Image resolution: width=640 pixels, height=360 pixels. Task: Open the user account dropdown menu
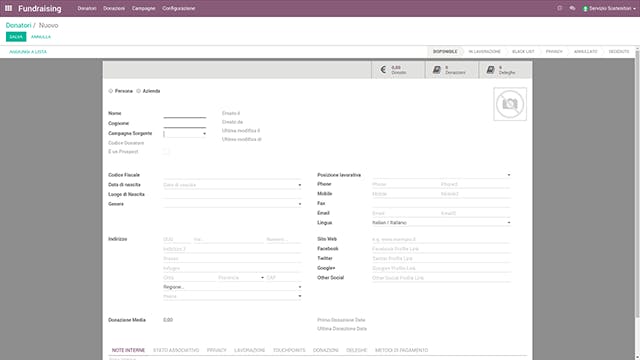[610, 8]
